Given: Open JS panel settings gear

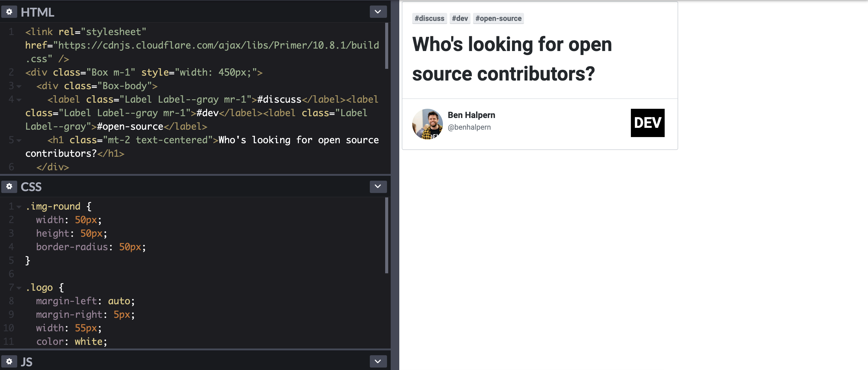Looking at the screenshot, I should point(9,361).
